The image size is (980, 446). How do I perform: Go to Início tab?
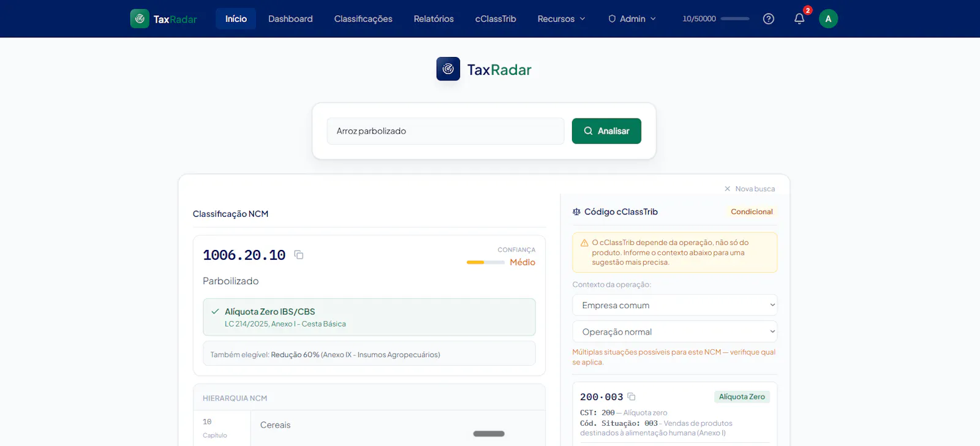[236, 19]
